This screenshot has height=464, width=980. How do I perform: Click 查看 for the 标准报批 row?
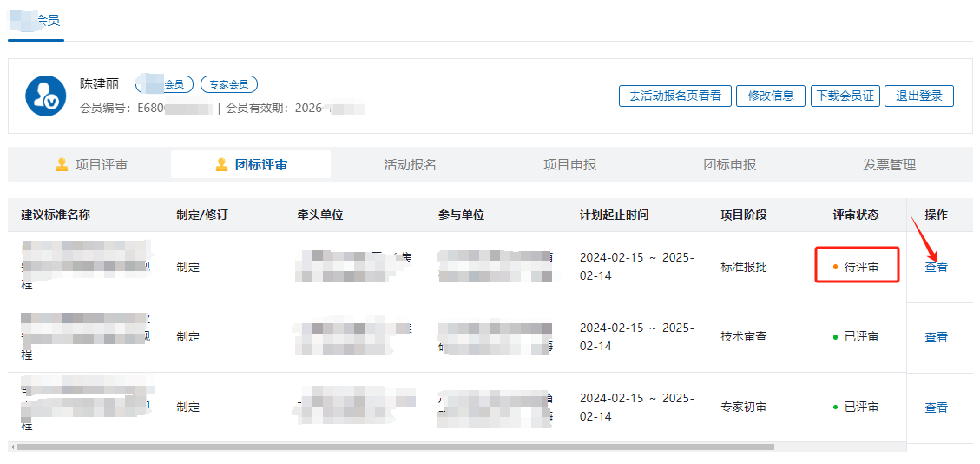pos(936,267)
